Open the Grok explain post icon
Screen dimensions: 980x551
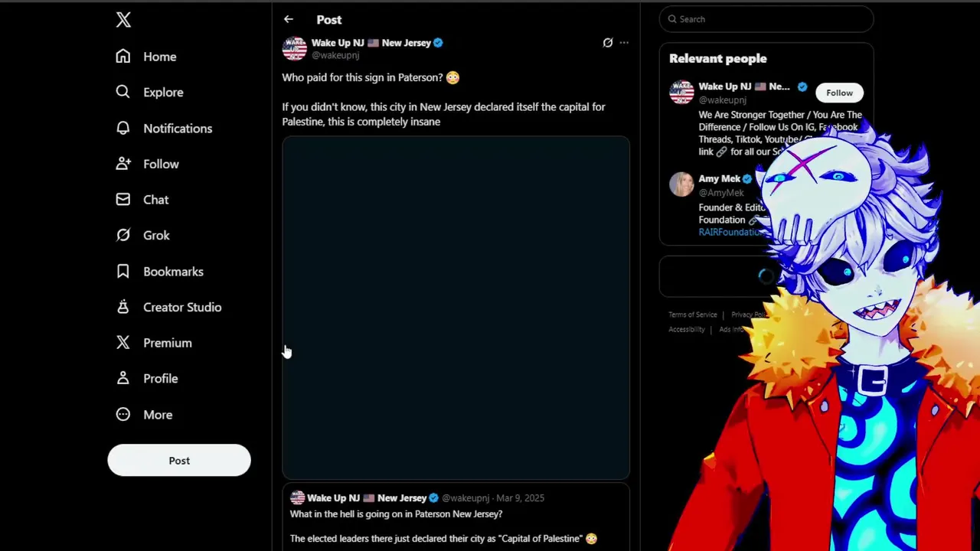point(608,43)
